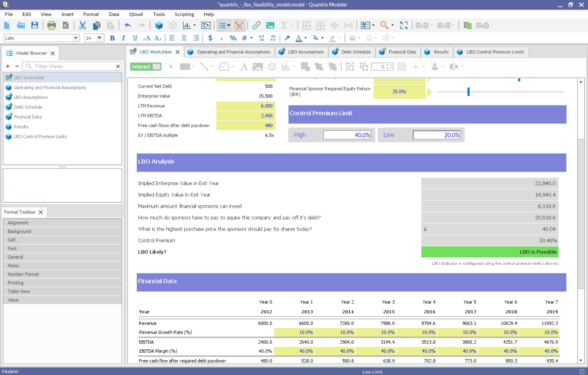Insert an image using the teal Image icon
588x375 pixels.
pyautogui.click(x=270, y=25)
